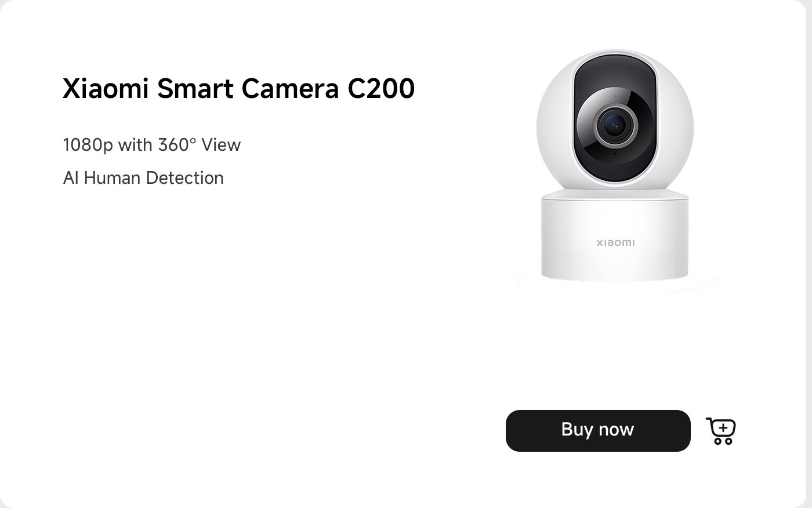Viewport: 812px width, 508px height.
Task: Select the AI Human Detection text
Action: point(143,177)
